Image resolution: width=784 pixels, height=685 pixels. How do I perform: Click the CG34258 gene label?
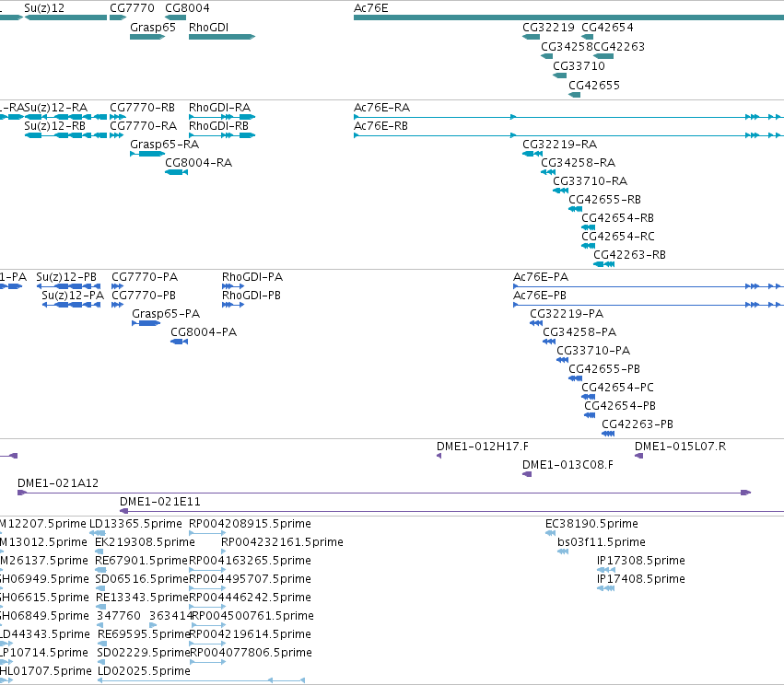point(567,47)
